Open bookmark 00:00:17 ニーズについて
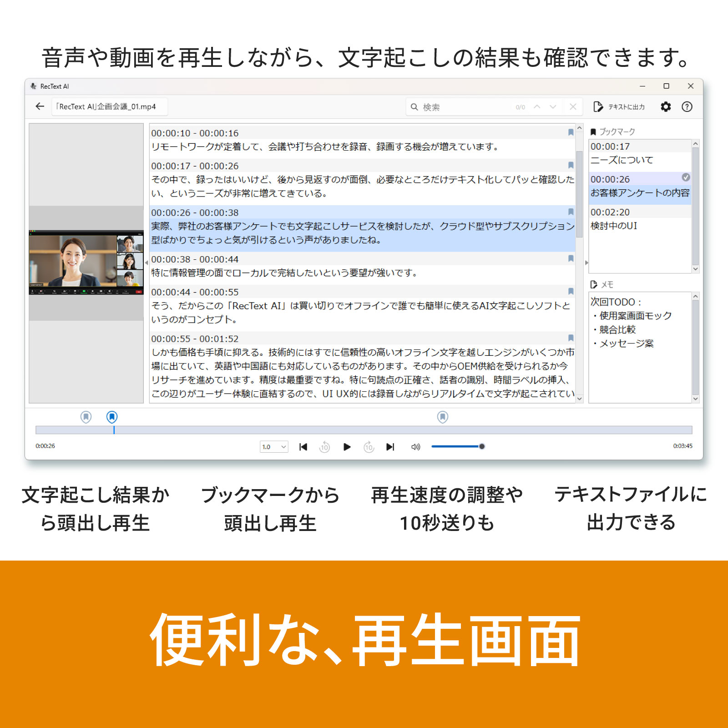 [640, 153]
